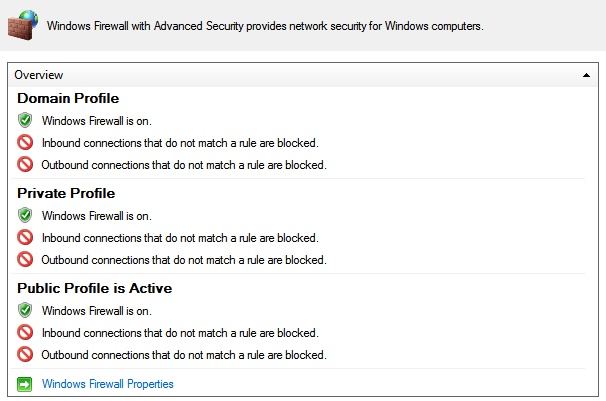The width and height of the screenshot is (606, 401).
Task: Click green shield icon under Domain Profile
Action: [25, 120]
